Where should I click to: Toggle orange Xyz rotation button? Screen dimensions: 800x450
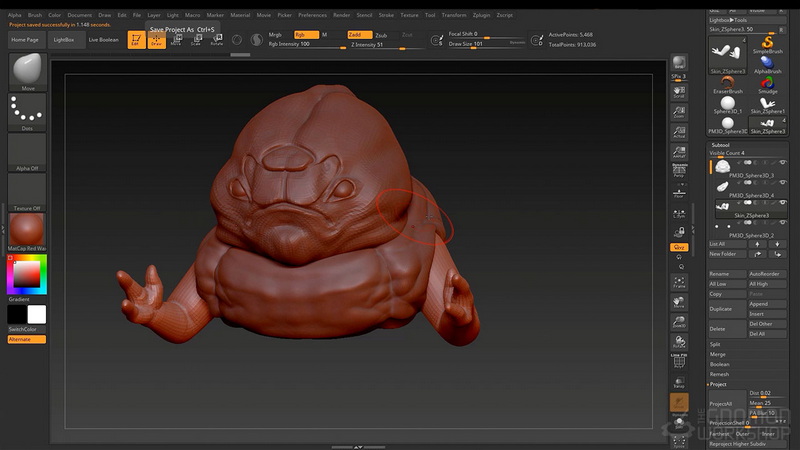point(679,247)
